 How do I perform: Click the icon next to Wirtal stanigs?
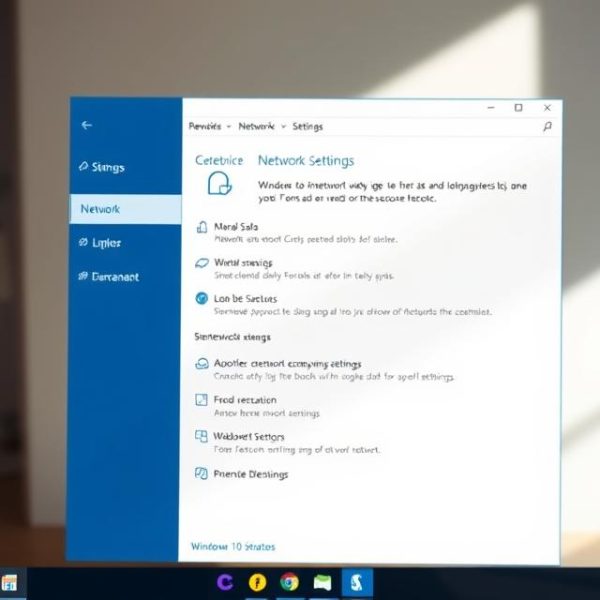(x=202, y=263)
